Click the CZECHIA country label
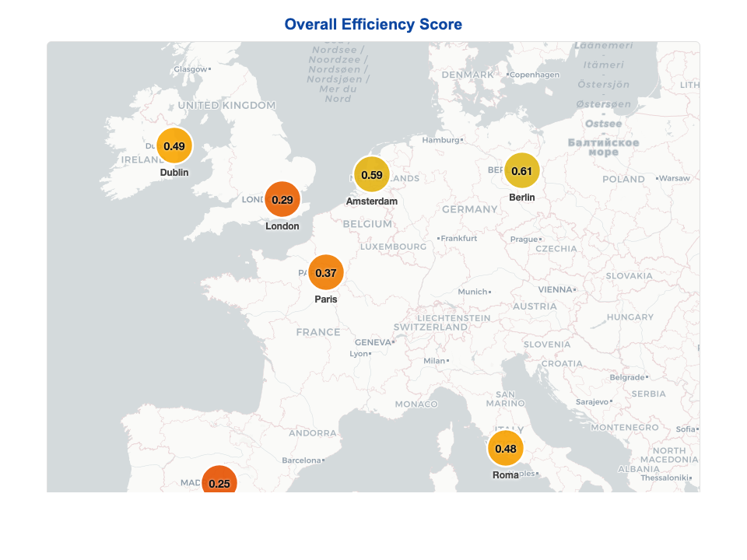The image size is (747, 560). [556, 249]
